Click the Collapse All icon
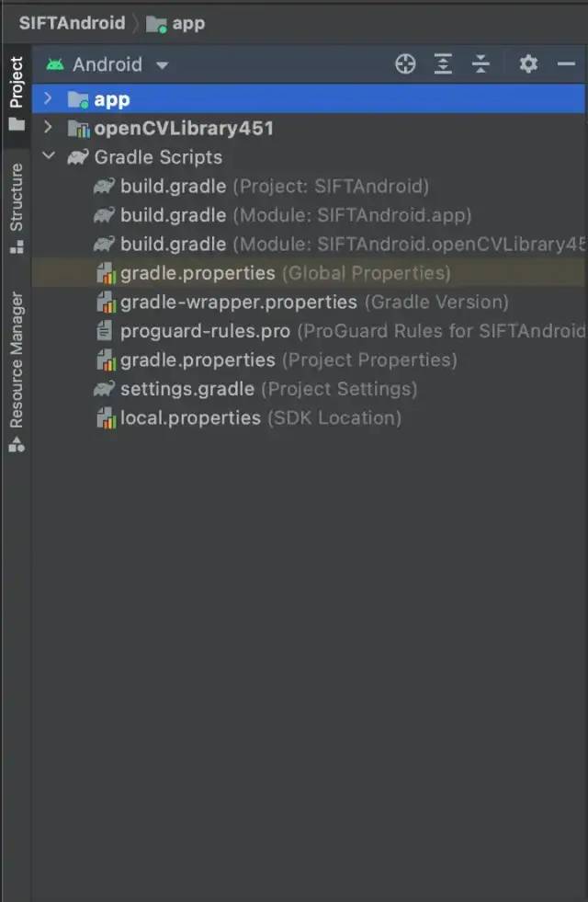This screenshot has width=588, height=902. (481, 64)
